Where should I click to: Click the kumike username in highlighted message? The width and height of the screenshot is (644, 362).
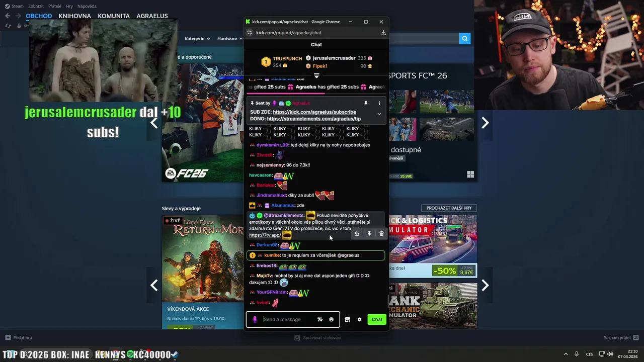point(272,255)
